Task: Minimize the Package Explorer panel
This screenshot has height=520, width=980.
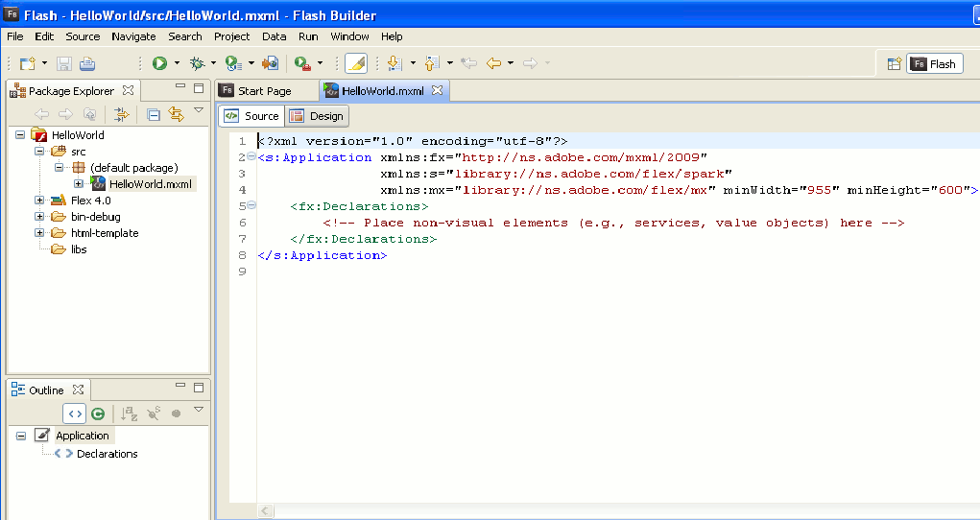Action: (x=180, y=87)
